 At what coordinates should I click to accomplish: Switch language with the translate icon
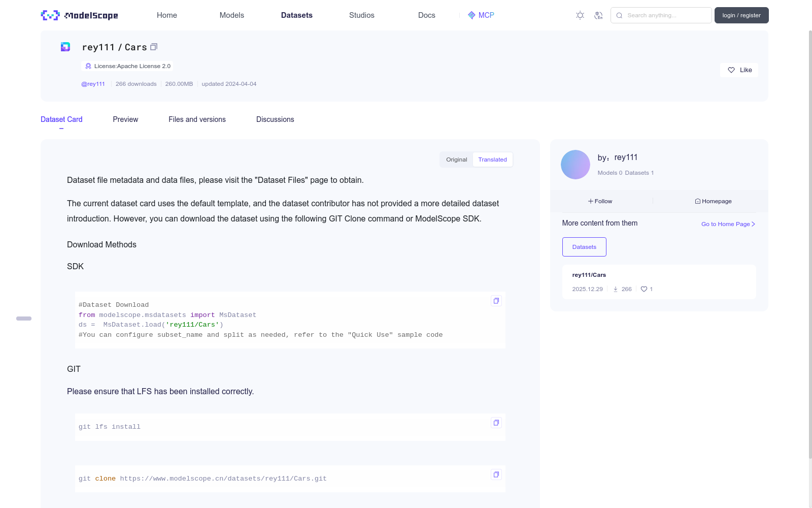coord(598,15)
